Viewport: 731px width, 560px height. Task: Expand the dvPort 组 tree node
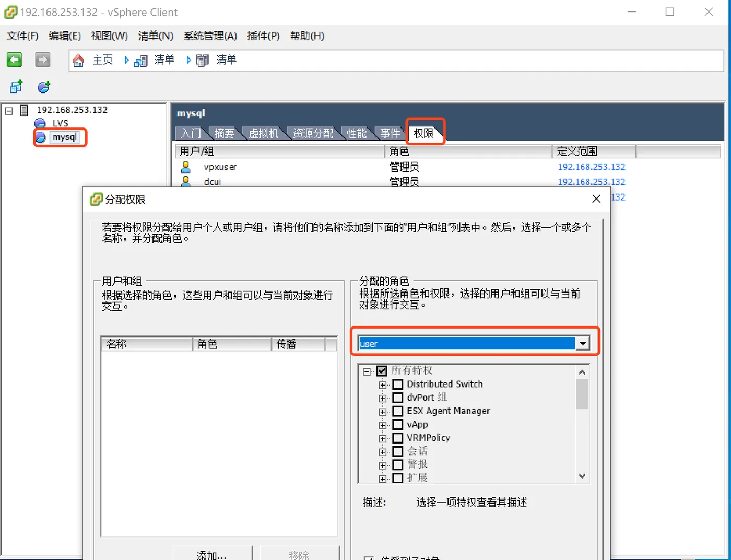pyautogui.click(x=383, y=399)
